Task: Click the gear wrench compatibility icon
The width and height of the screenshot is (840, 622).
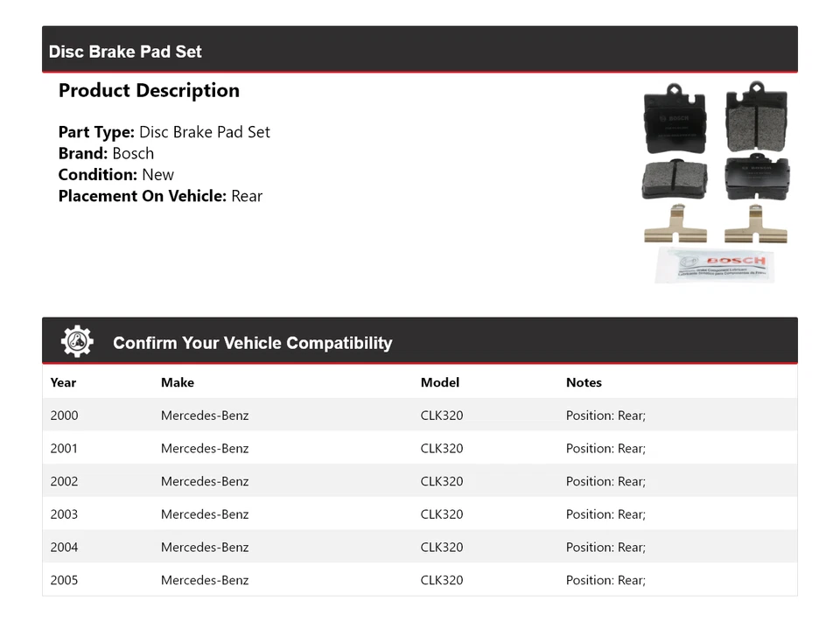Action: [x=77, y=341]
